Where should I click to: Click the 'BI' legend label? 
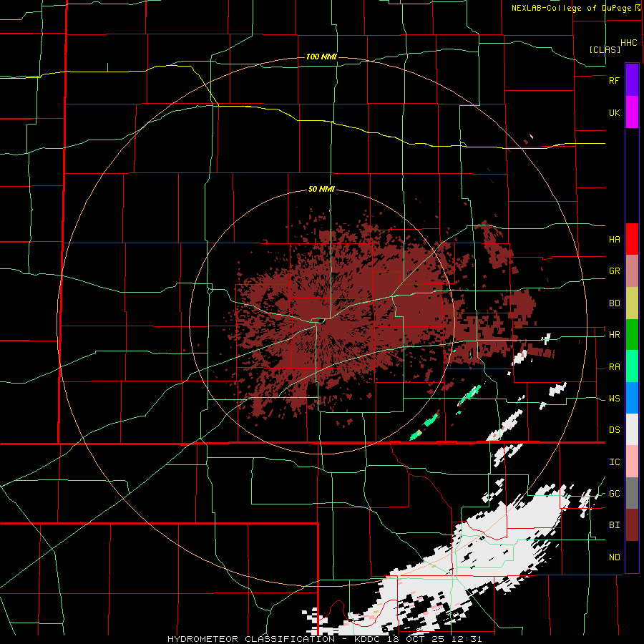[x=615, y=525]
